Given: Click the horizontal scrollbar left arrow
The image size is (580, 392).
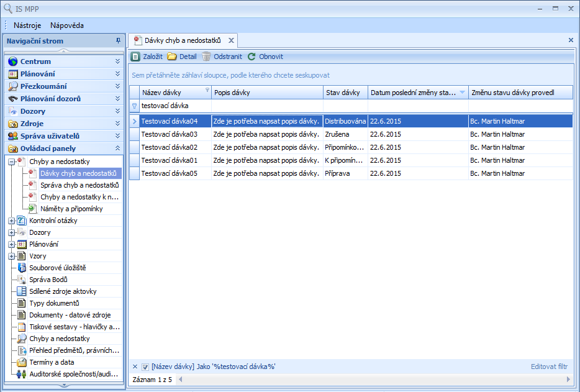Looking at the screenshot, I should [x=181, y=379].
